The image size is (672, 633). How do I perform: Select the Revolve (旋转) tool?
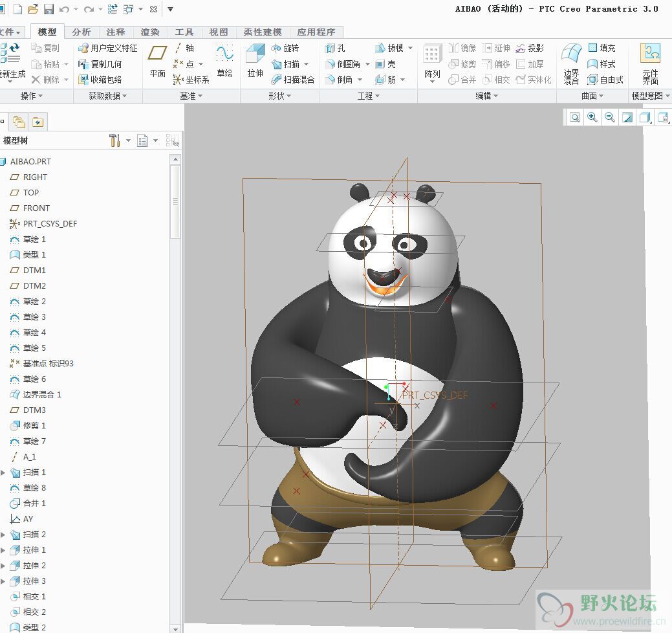click(x=285, y=48)
